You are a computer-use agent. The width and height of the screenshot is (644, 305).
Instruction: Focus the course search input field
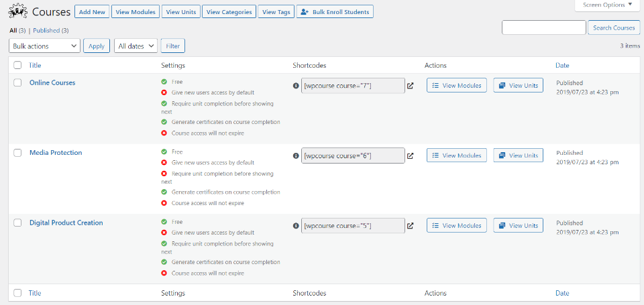(543, 27)
